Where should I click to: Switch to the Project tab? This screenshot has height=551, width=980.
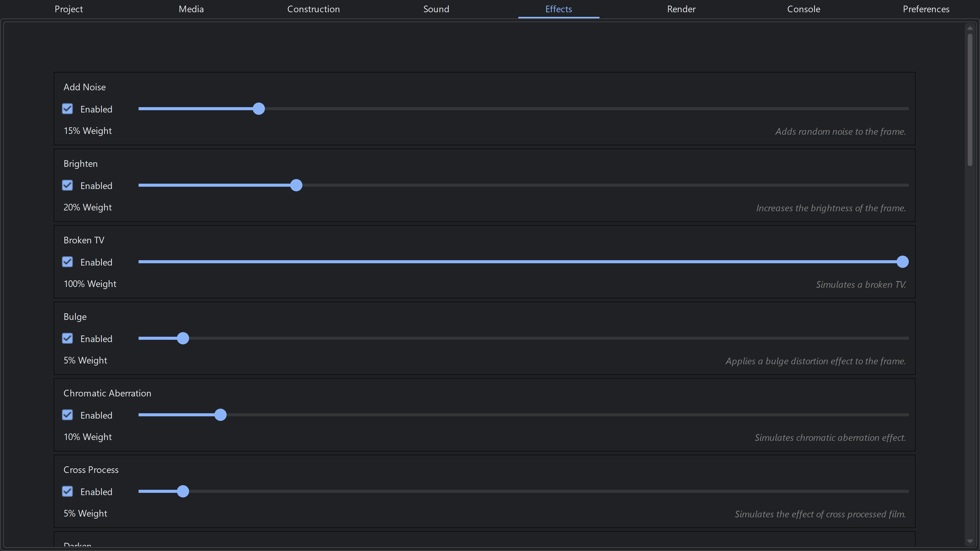tap(68, 9)
